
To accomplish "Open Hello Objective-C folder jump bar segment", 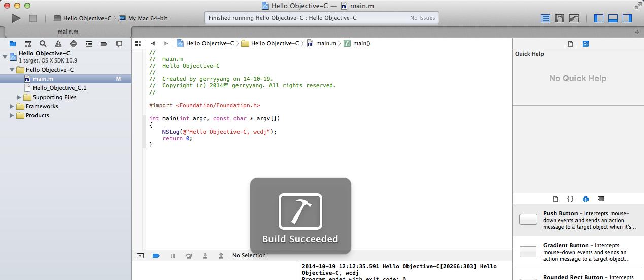I will coord(270,43).
